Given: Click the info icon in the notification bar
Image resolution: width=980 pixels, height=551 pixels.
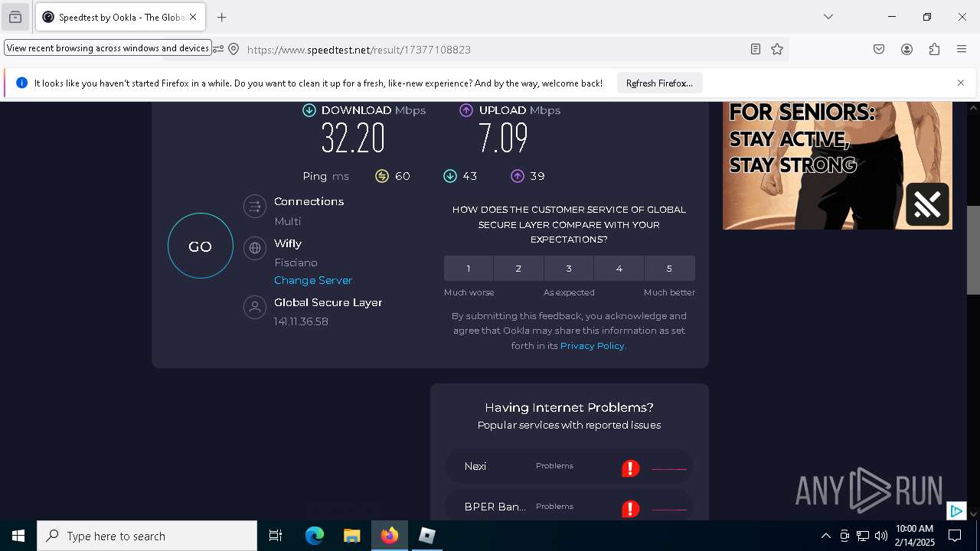Looking at the screenshot, I should click(x=21, y=83).
